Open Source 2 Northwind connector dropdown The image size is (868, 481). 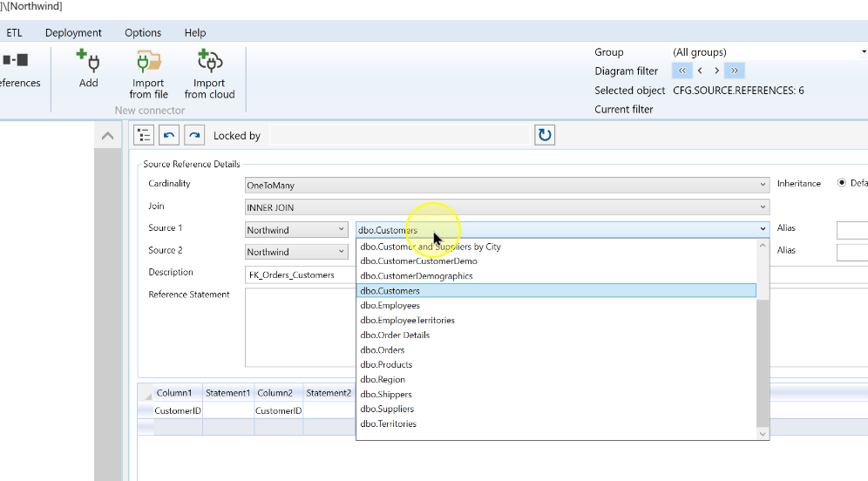point(296,252)
